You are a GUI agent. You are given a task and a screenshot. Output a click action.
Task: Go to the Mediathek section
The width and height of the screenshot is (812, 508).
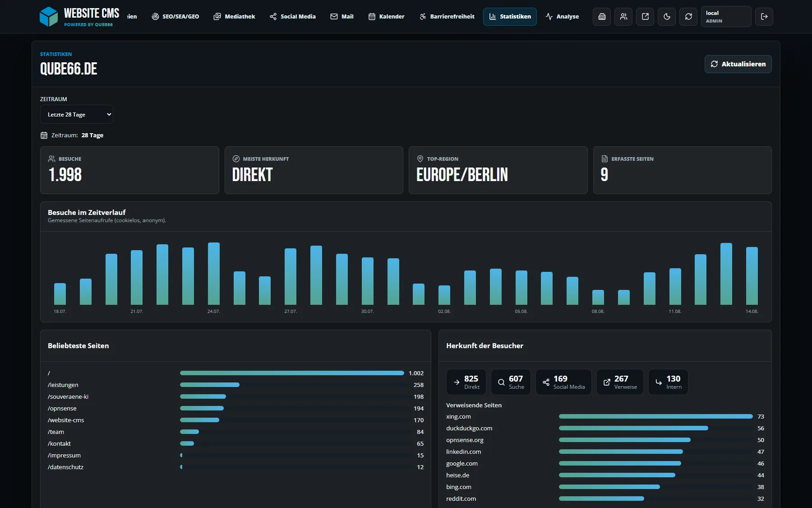point(234,17)
